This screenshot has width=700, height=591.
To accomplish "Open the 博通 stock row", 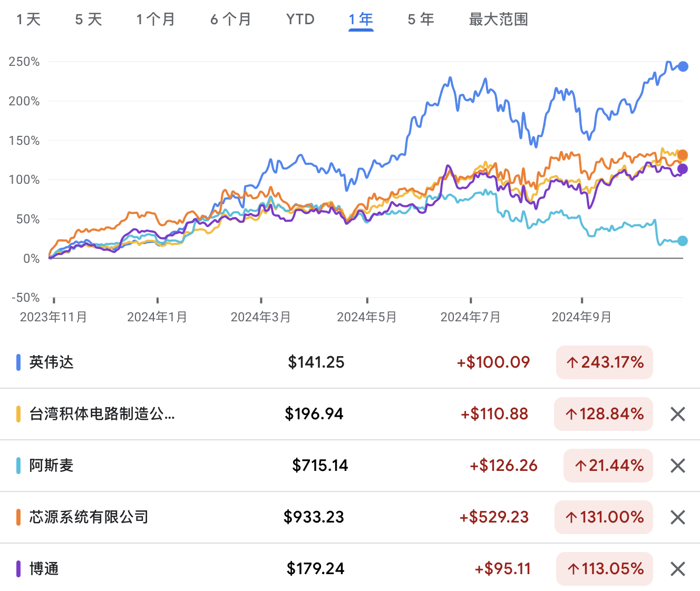I will pyautogui.click(x=350, y=569).
